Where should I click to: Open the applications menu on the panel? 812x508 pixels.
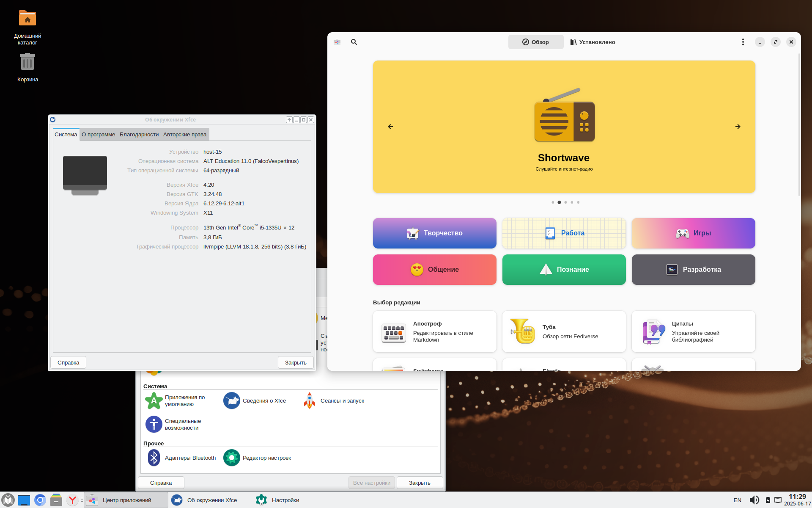point(8,500)
